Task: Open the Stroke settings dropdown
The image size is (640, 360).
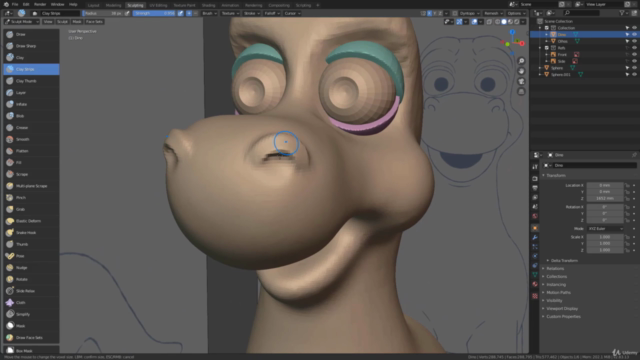Action: (251, 13)
